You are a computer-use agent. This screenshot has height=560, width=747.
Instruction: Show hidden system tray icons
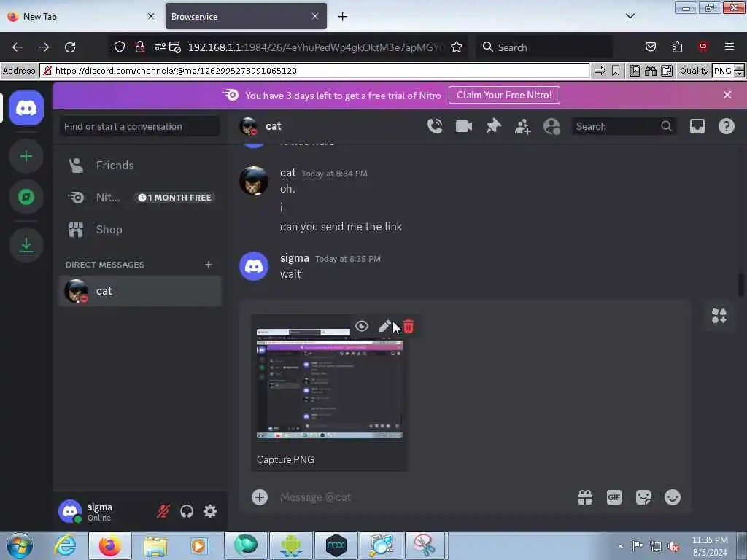coord(620,546)
